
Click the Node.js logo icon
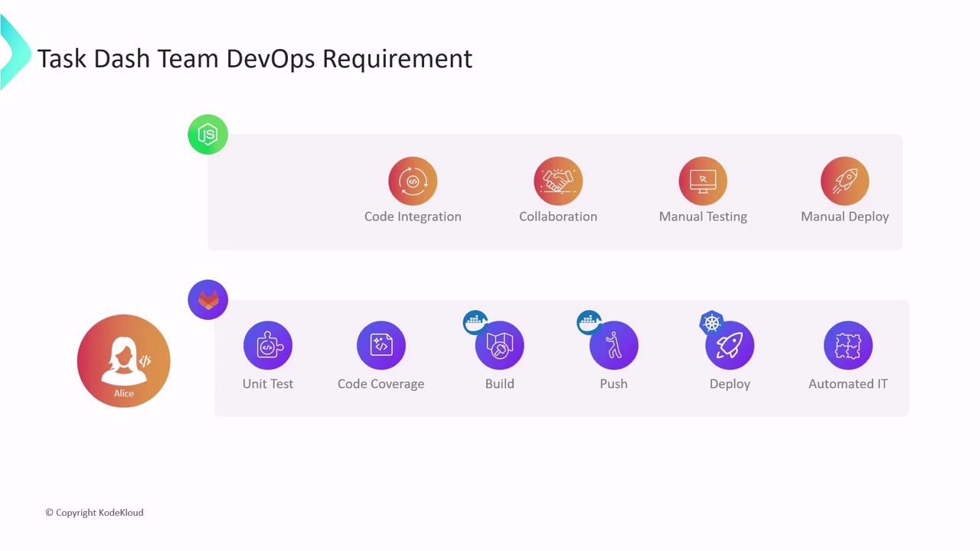[207, 135]
